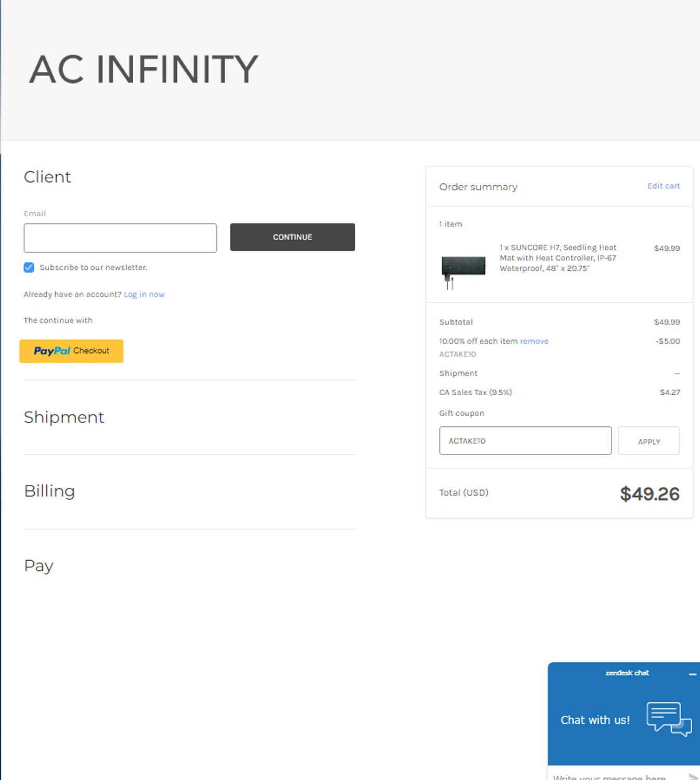Uncheck Subscribe to our newsletter checkbox

click(x=29, y=267)
